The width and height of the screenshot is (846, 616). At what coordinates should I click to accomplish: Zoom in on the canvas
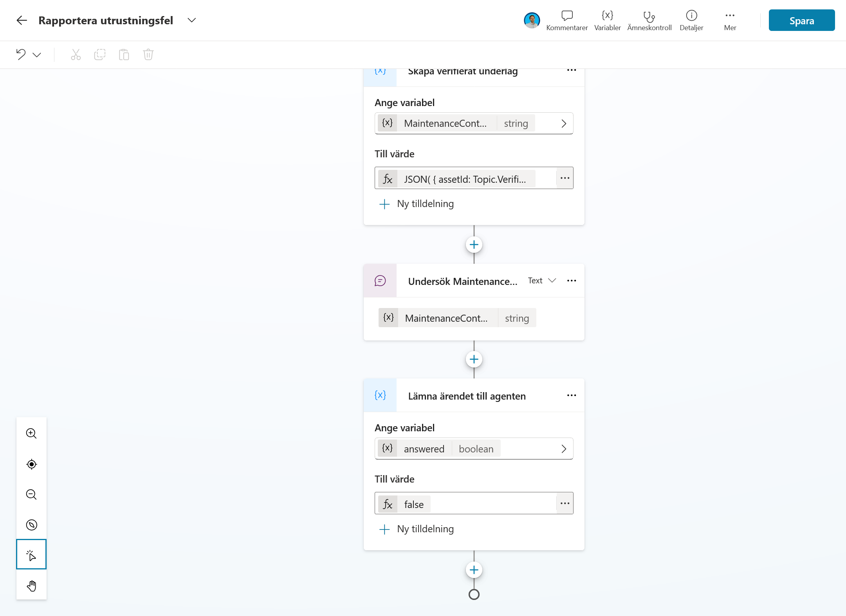31,434
